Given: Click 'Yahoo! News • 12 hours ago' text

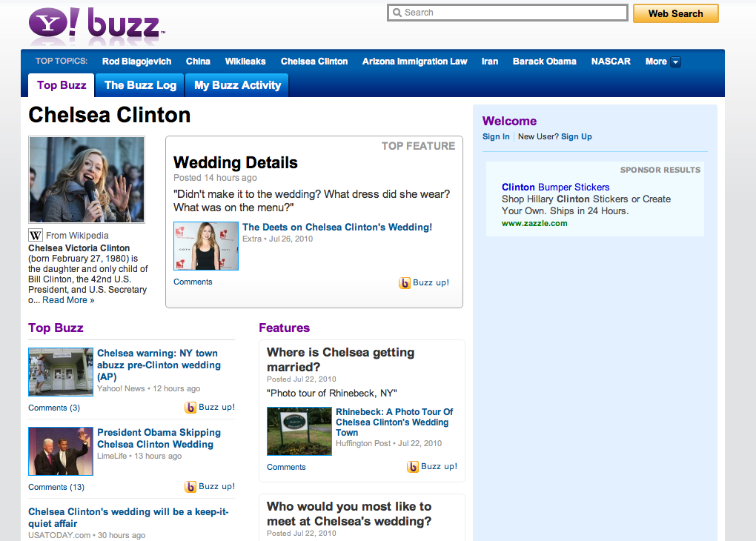Looking at the screenshot, I should pyautogui.click(x=148, y=388).
